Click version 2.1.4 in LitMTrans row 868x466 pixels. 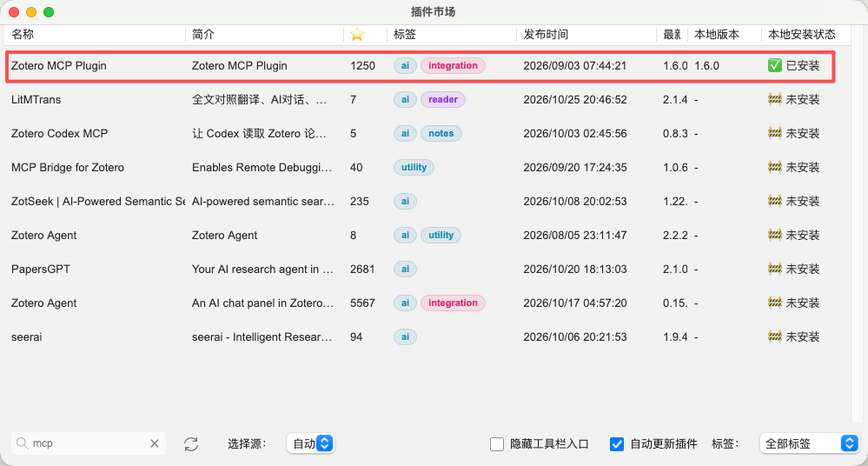coord(675,100)
